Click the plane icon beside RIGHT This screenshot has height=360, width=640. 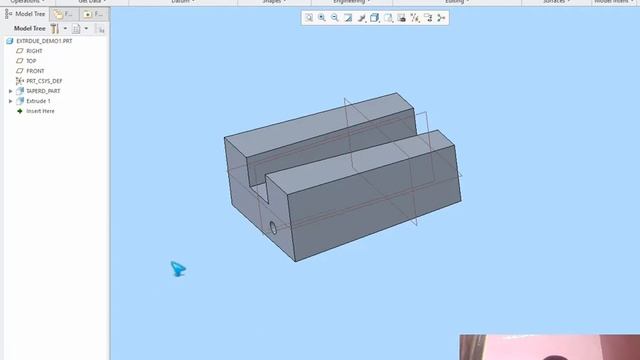pyautogui.click(x=20, y=51)
